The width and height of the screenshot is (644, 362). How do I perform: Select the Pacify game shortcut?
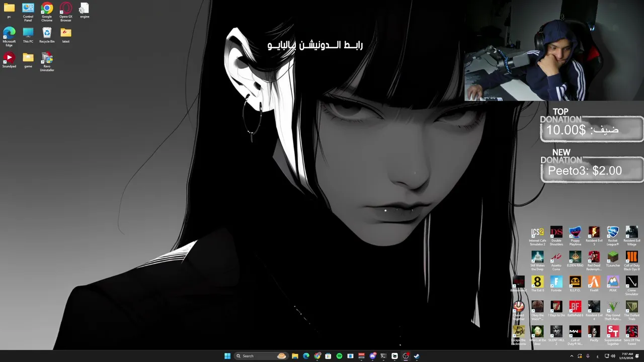click(594, 334)
